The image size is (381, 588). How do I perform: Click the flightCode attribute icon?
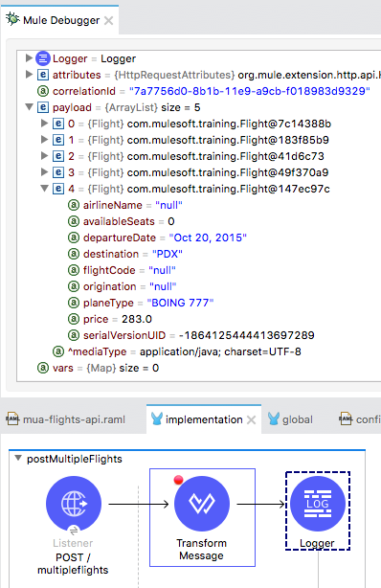click(74, 270)
